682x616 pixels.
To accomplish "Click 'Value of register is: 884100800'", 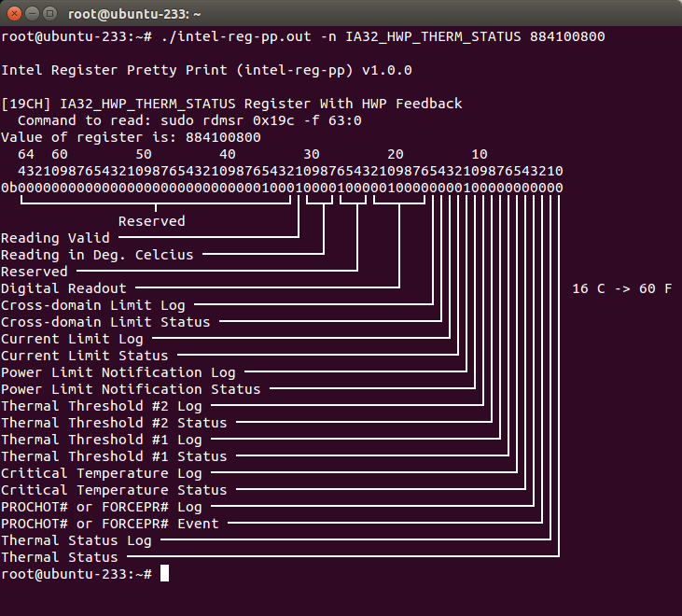I will pyautogui.click(x=131, y=137).
